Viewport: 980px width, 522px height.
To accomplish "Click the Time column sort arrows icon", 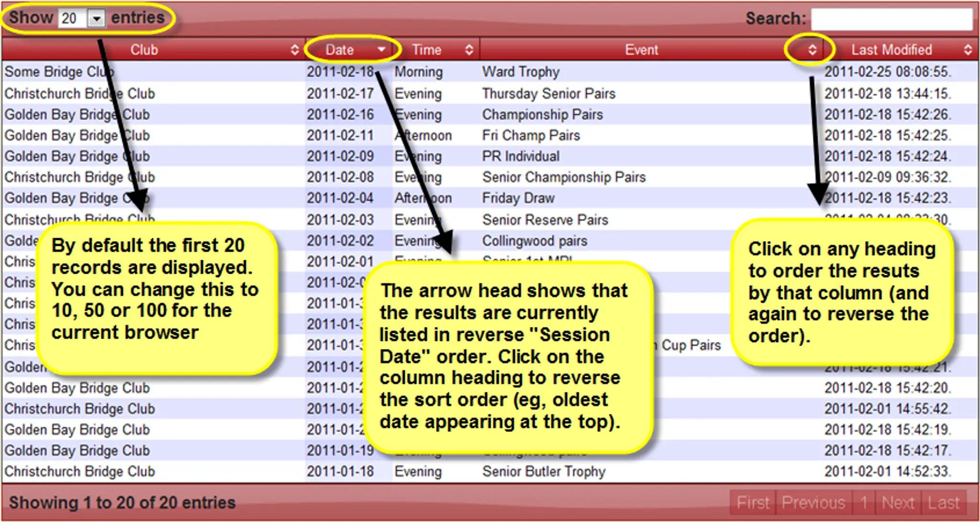I will click(x=469, y=50).
